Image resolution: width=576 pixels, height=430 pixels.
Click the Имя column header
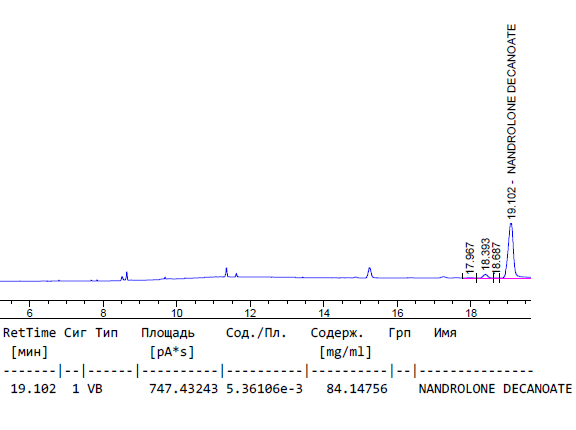pyautogui.click(x=445, y=333)
